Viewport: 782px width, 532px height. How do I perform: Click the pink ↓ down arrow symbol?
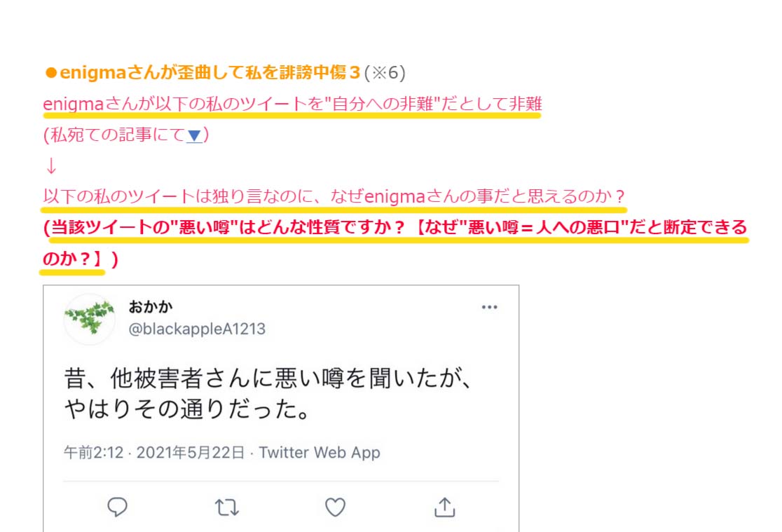point(51,165)
